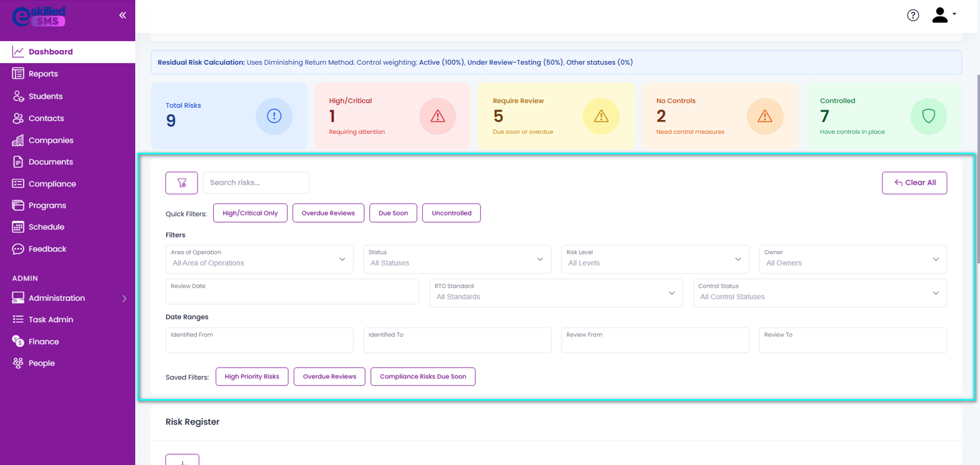
Task: Open the Risk Level dropdown
Action: 655,259
